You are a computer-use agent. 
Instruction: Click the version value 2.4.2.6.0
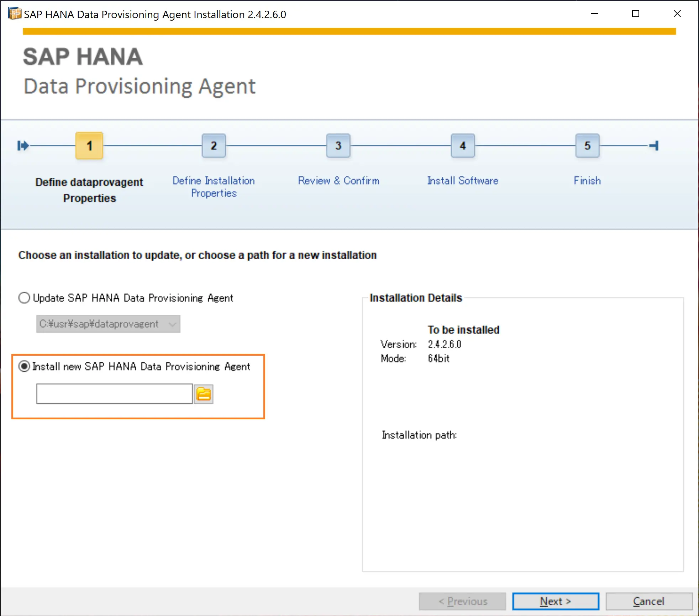pos(445,344)
